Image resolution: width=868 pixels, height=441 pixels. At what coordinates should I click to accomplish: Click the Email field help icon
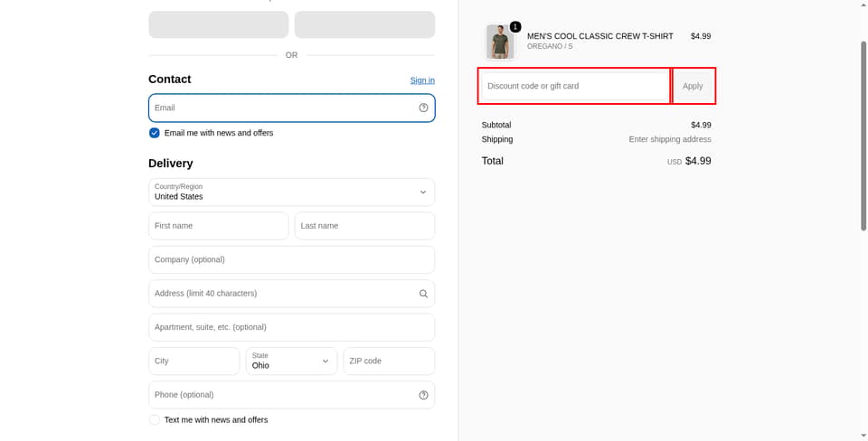(423, 108)
